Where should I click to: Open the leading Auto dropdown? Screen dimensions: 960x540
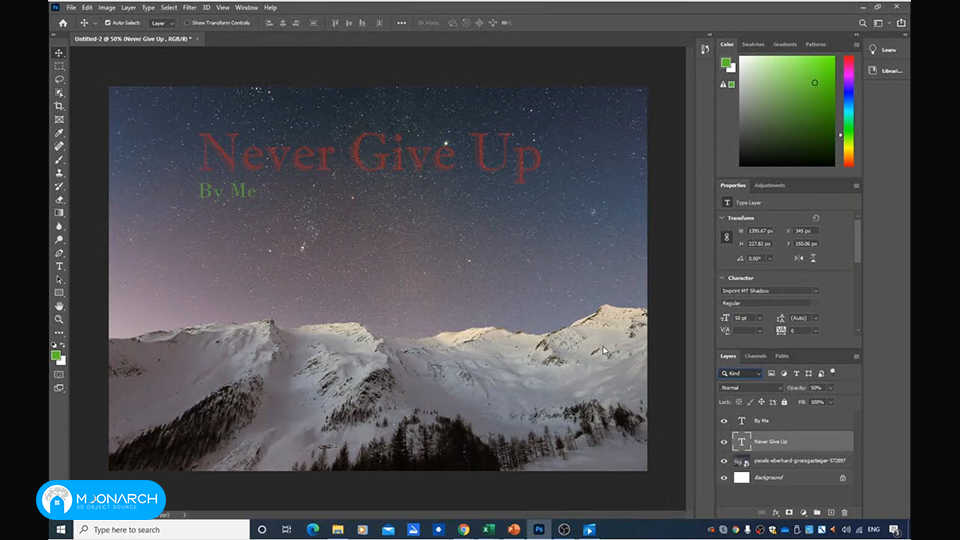[816, 318]
